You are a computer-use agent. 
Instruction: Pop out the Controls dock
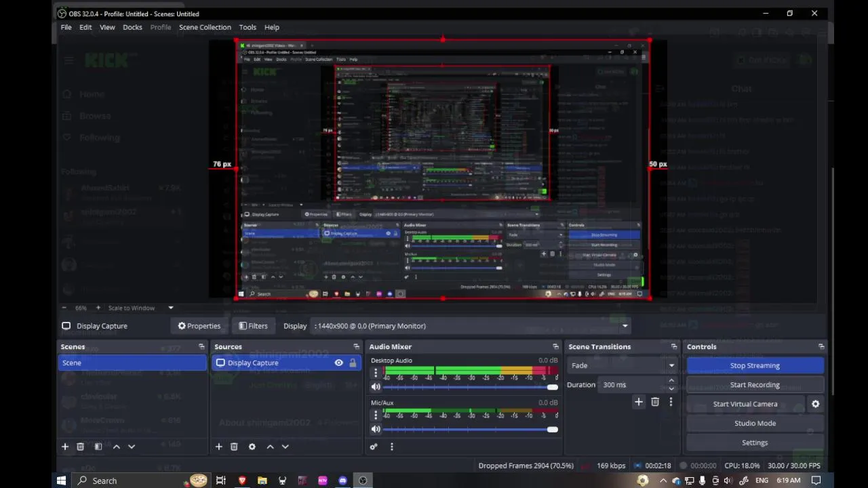(x=821, y=346)
